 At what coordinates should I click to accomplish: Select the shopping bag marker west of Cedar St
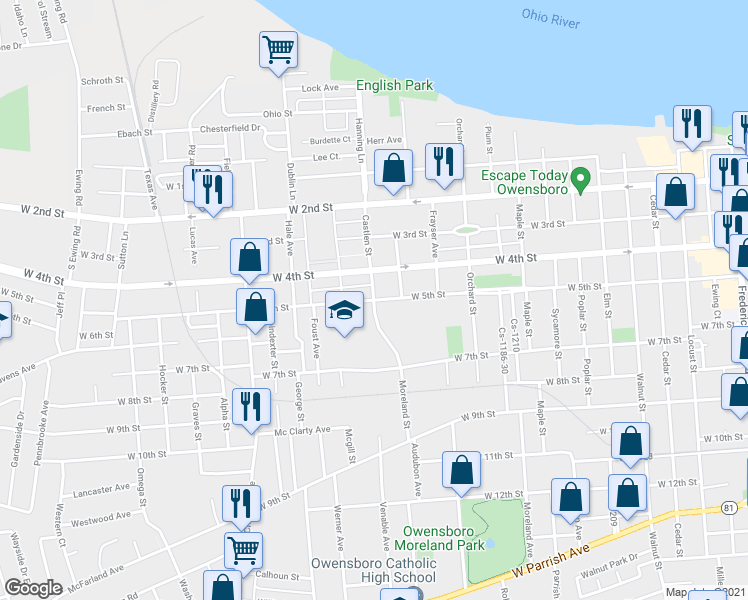pos(676,192)
